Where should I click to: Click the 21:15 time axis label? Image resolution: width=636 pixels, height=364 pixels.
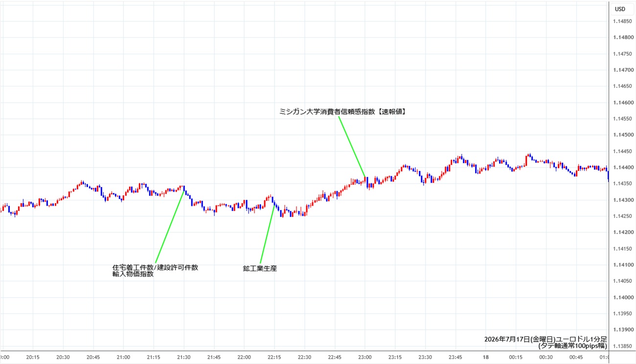coord(154,357)
